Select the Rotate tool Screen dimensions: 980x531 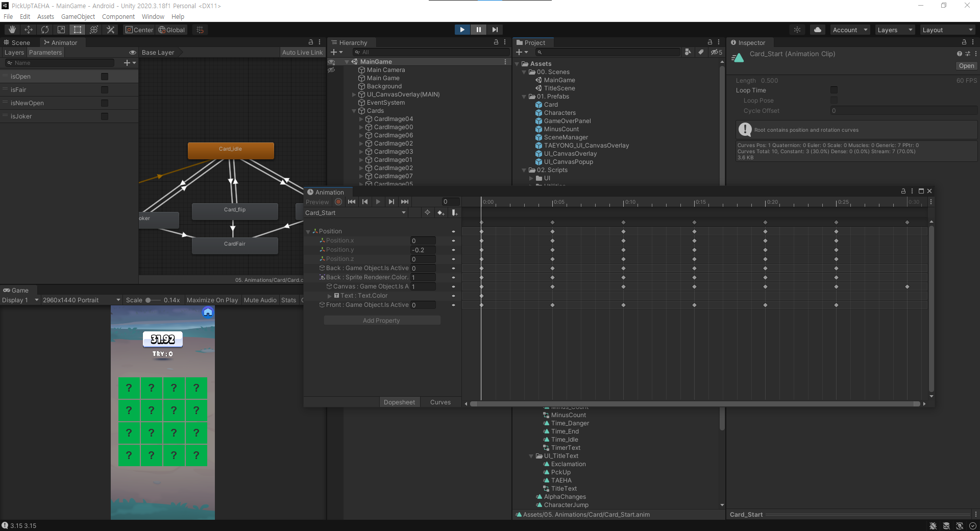click(45, 30)
